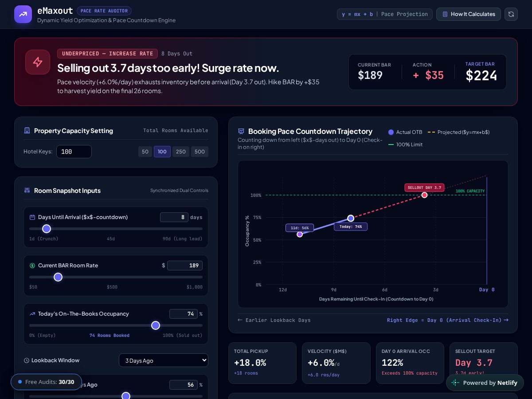Click the 100% Limit legend item
This screenshot has width=532, height=399.
click(405, 145)
